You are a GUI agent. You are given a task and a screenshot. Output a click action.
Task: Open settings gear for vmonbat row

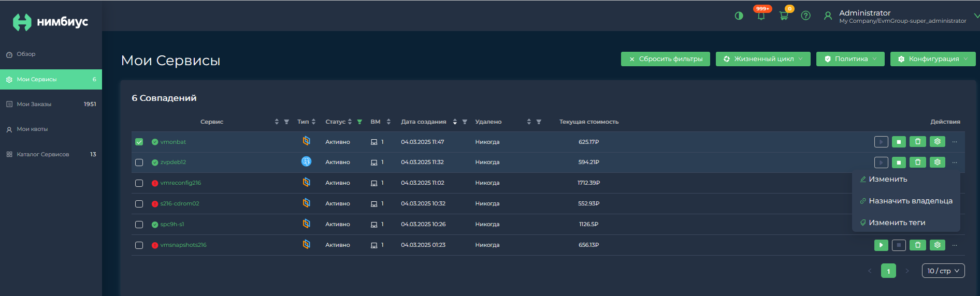(x=938, y=142)
